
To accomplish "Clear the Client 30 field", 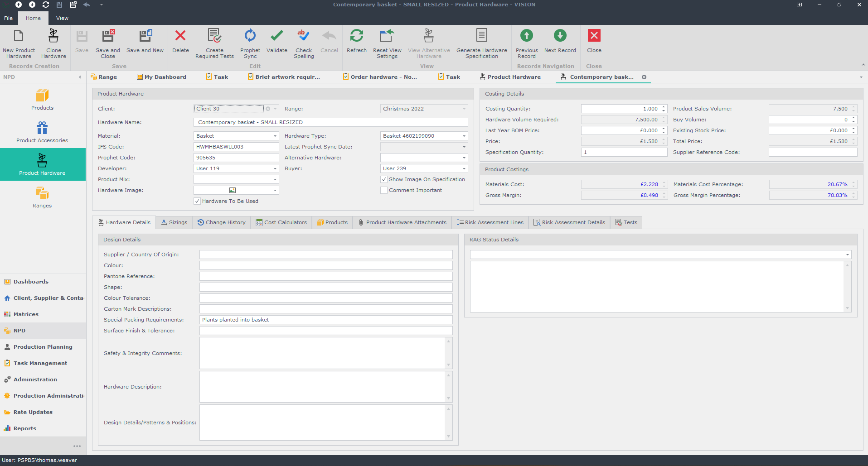I will click(x=268, y=109).
